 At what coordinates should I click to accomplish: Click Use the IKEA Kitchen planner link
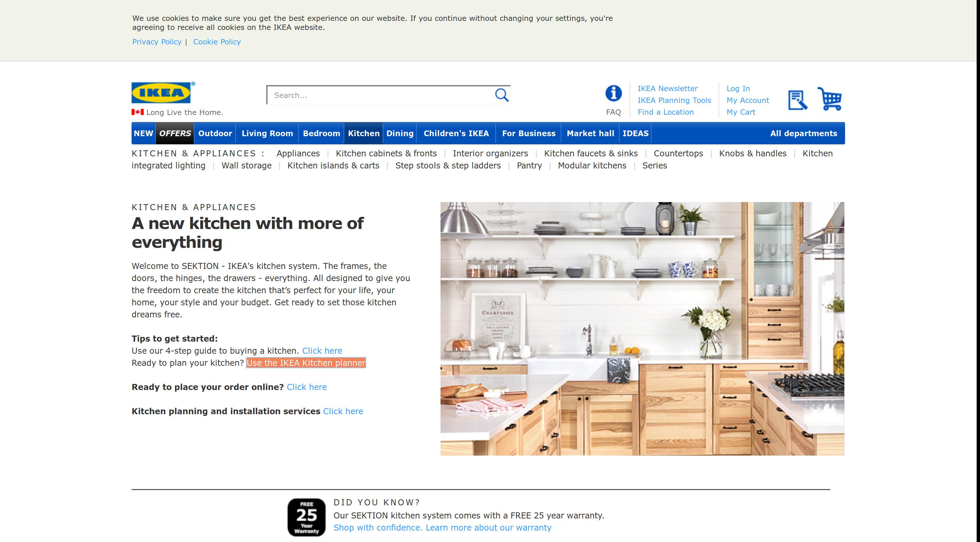tap(306, 363)
